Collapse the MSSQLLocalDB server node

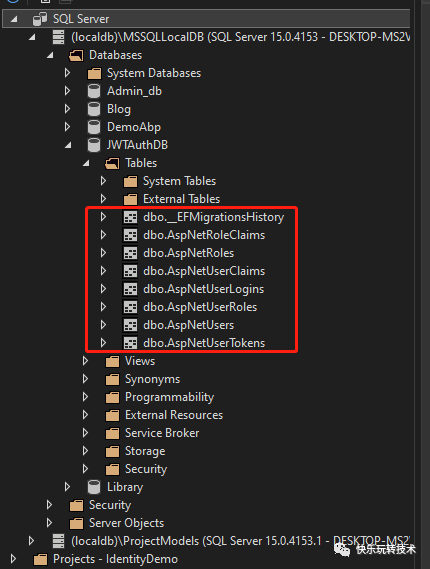click(x=32, y=37)
